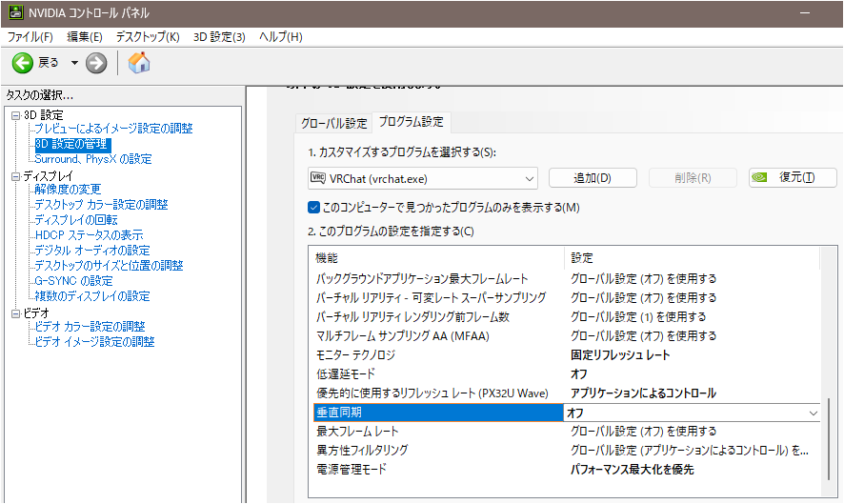Select バックグラウンドアプリケーション最大フレームレート row

pos(567,279)
